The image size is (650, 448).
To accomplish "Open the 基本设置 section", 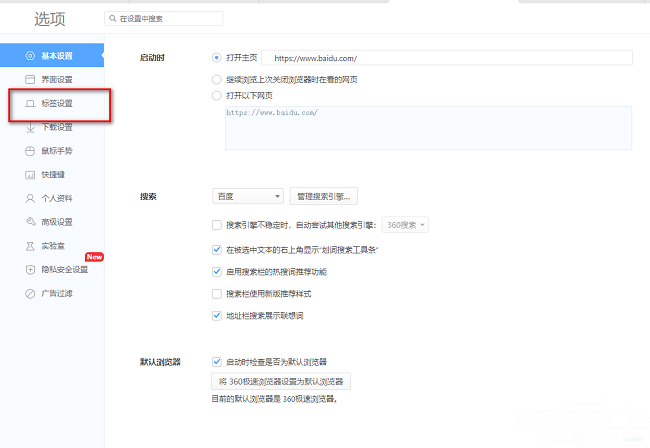I will [x=52, y=55].
